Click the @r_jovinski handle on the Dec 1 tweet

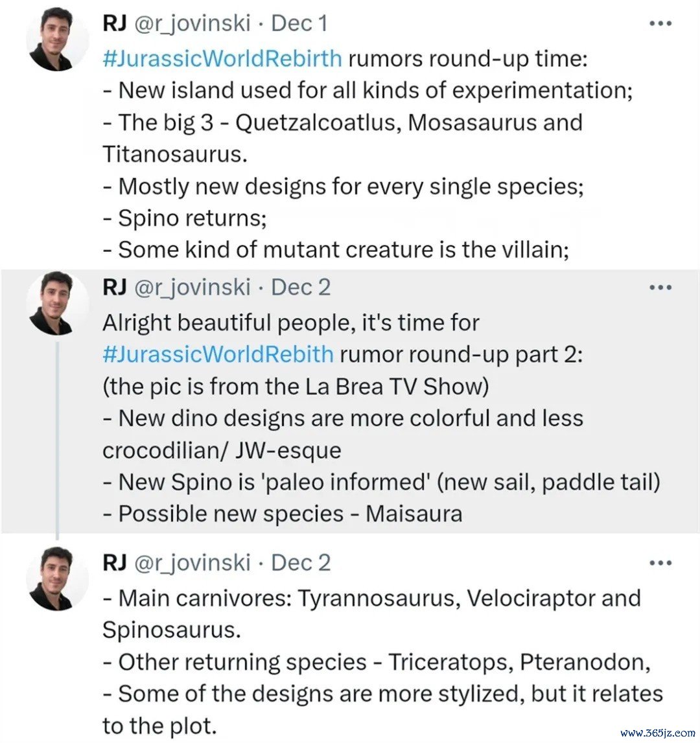[x=191, y=23]
